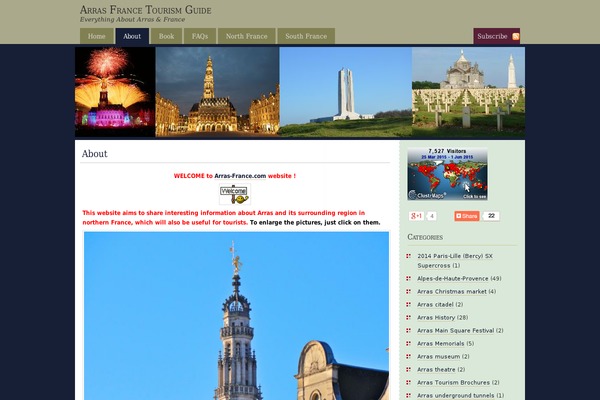Click the Categories sidebar heading
The width and height of the screenshot is (600, 400).
[425, 237]
